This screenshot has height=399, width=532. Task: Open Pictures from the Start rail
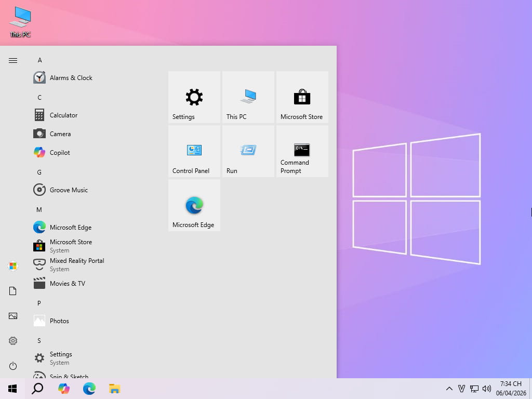point(13,316)
